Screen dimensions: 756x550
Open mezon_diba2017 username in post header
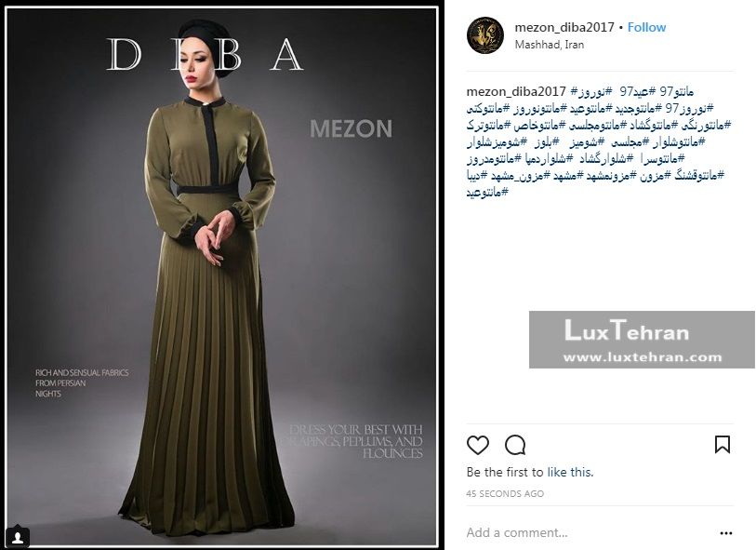coord(564,27)
